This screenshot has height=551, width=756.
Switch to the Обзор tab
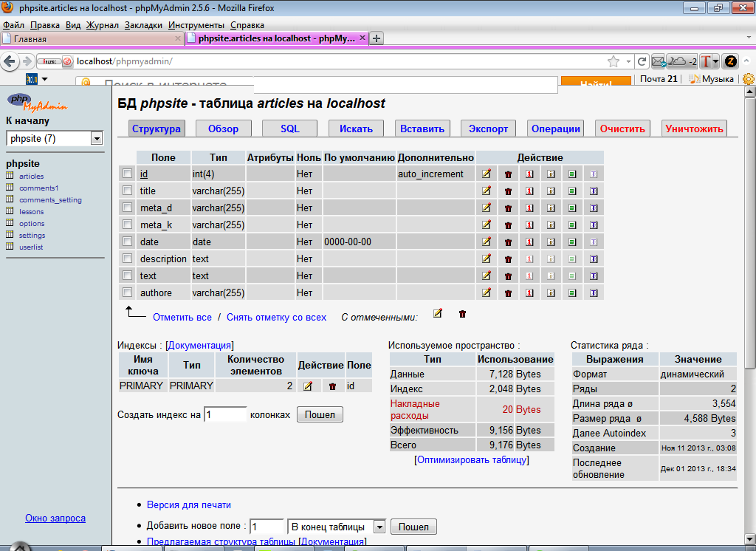click(x=223, y=129)
